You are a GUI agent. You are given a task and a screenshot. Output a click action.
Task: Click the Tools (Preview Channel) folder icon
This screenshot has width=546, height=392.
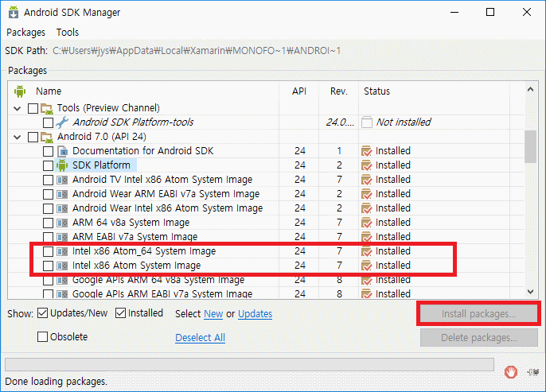click(47, 108)
